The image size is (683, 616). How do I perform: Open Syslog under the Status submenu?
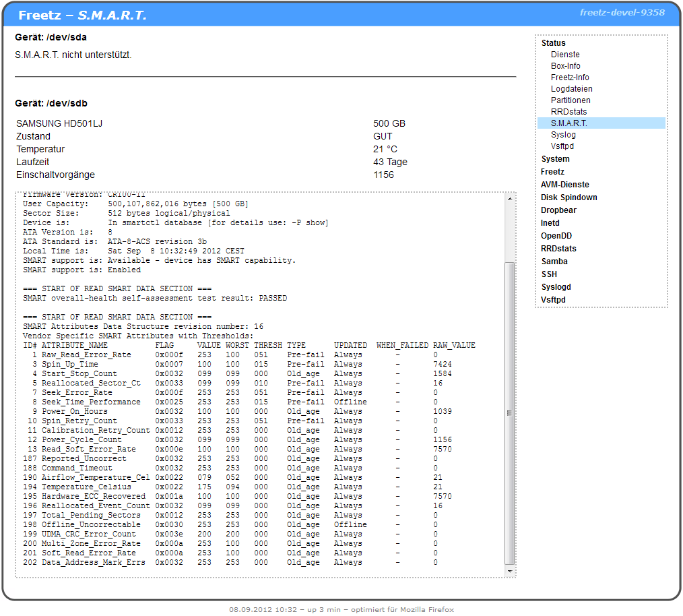tap(563, 135)
